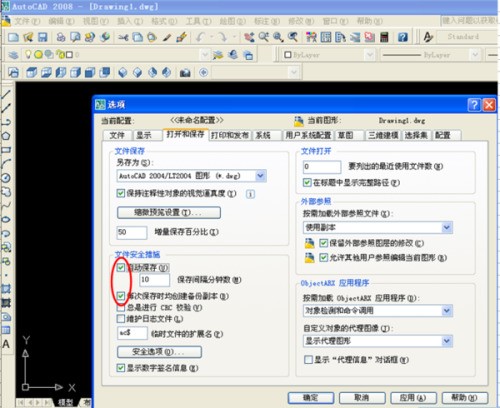This screenshot has width=500, height=408.
Task: Click the 帮助(H) button
Action: point(464,398)
